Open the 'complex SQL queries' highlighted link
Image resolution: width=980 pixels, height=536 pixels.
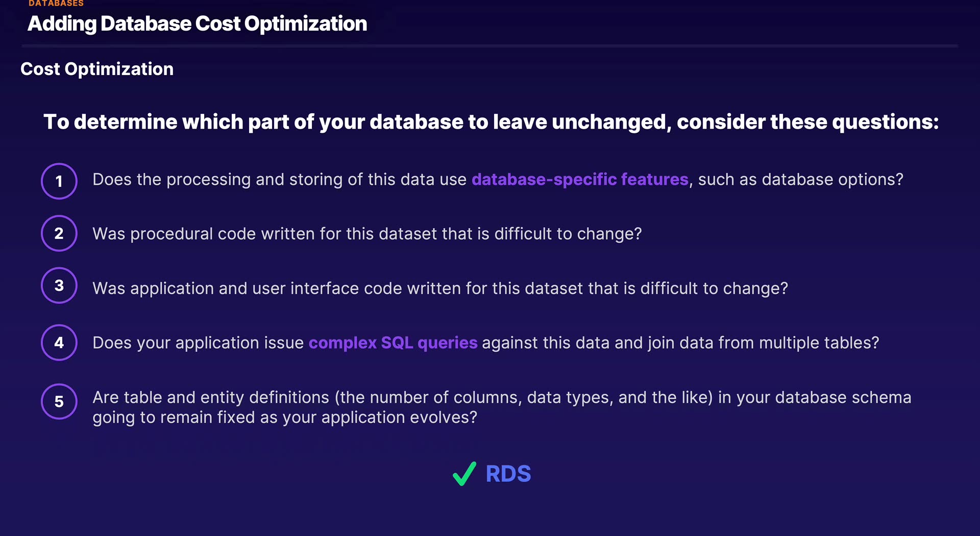(x=393, y=343)
